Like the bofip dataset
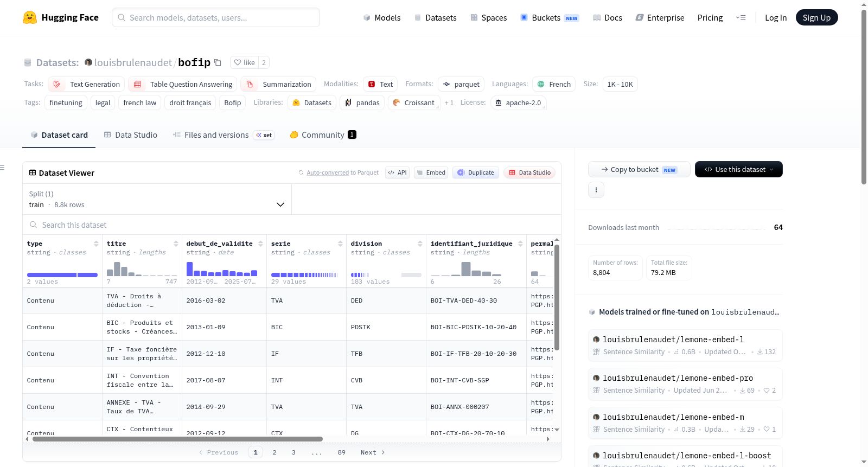Viewport: 868px width, 467px height. [244, 62]
